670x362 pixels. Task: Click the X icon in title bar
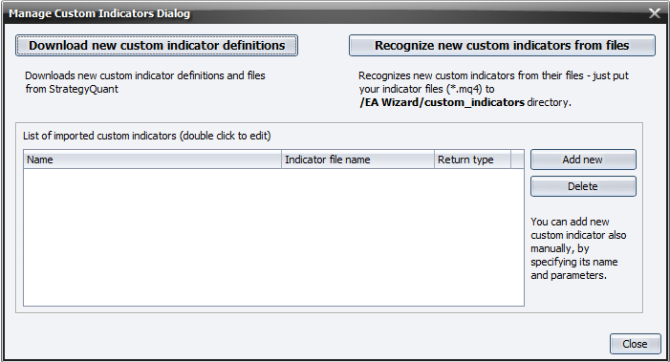pos(655,13)
